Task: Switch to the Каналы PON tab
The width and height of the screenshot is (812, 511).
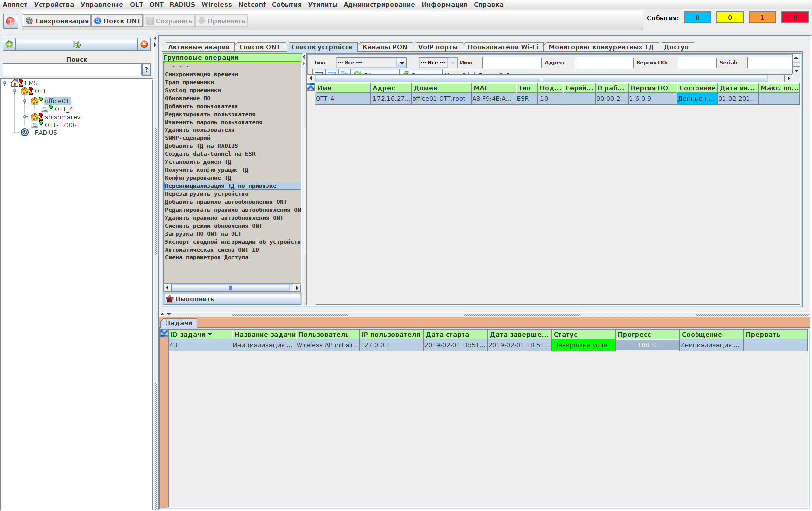Action: [x=385, y=47]
